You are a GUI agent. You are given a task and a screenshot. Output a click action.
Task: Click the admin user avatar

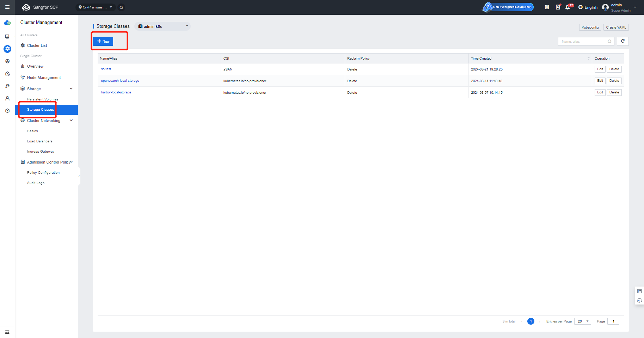point(605,7)
